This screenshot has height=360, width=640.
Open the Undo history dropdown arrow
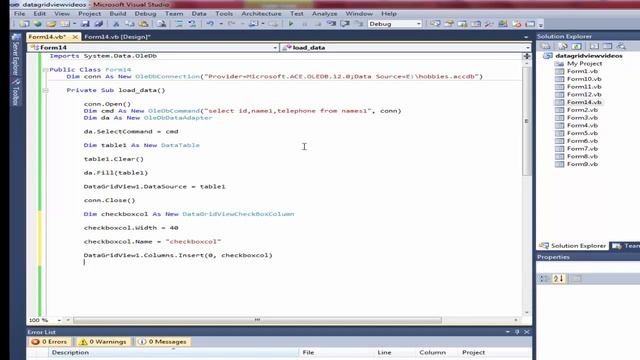[221, 24]
